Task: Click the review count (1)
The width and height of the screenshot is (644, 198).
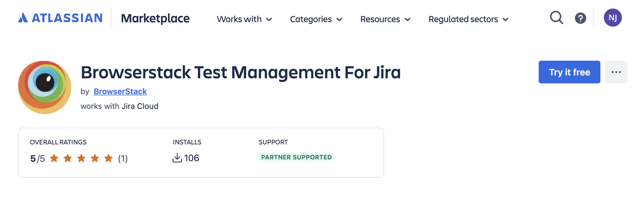Action: (x=123, y=158)
